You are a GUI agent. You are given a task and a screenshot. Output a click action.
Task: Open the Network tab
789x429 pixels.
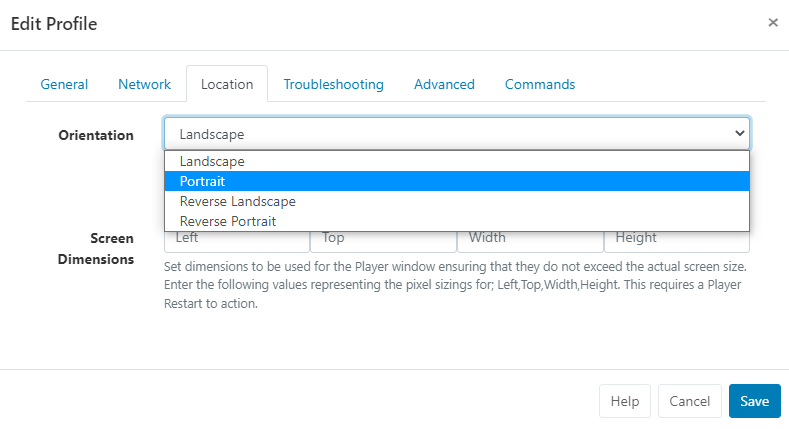click(145, 84)
